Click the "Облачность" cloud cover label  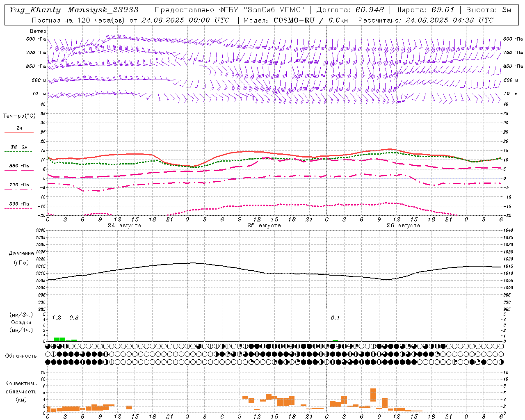pyautogui.click(x=21, y=356)
